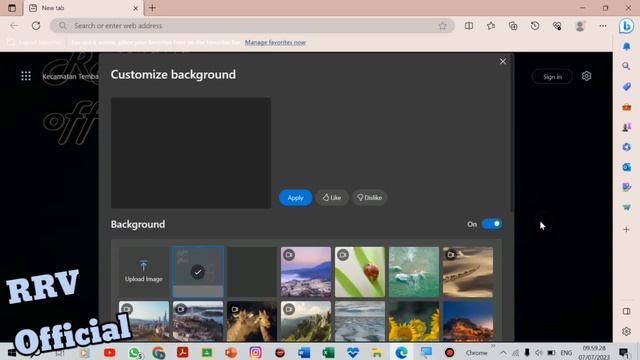Choose the red rock at dusk background

tap(468, 321)
